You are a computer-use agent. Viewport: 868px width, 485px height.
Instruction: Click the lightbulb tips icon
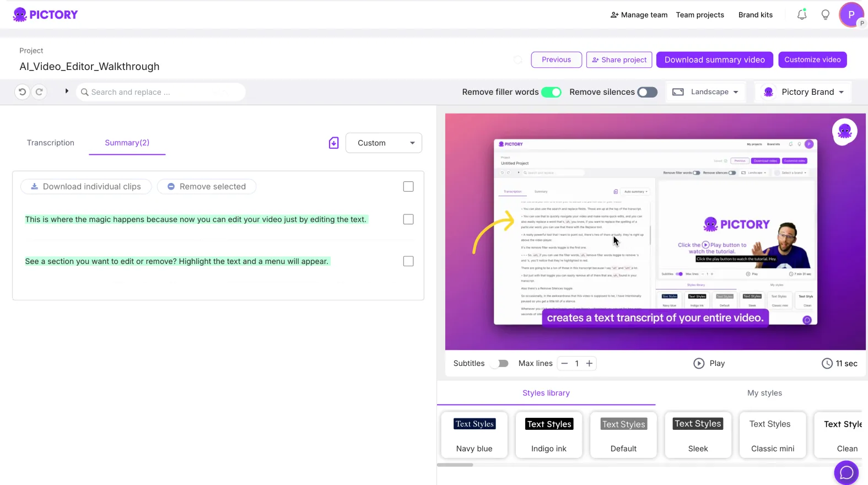(825, 15)
